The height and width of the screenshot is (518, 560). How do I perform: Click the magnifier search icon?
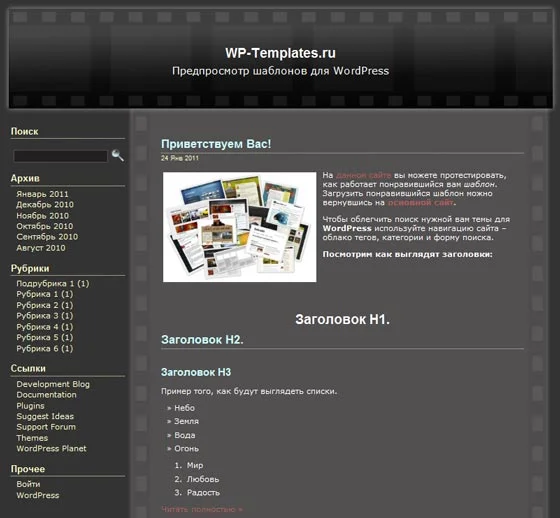(x=118, y=155)
